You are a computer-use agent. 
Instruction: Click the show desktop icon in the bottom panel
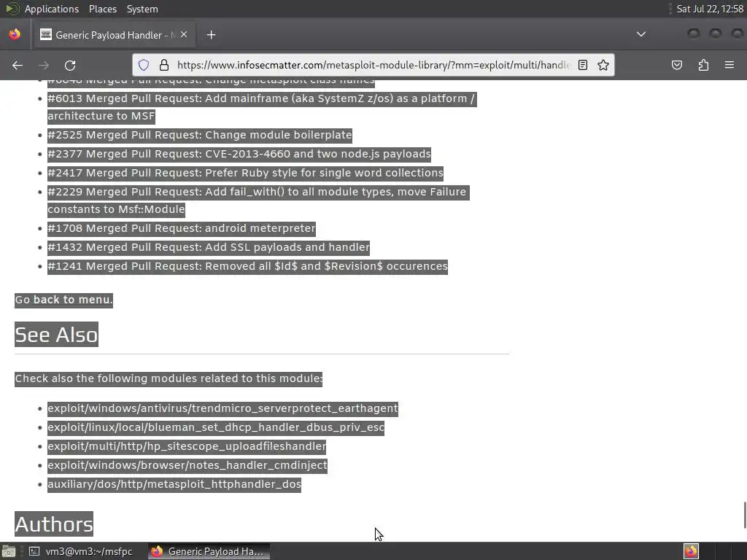(9, 551)
